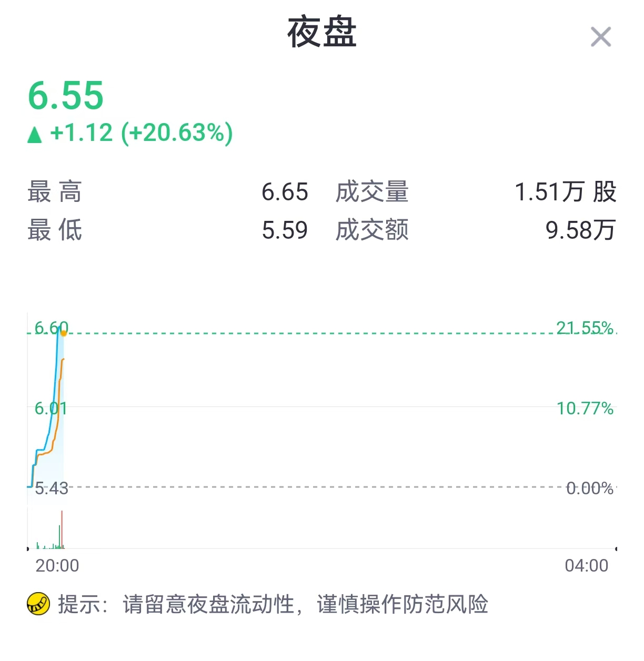Click the 0.00% baseline label
Screen dimensions: 644x661
click(590, 489)
